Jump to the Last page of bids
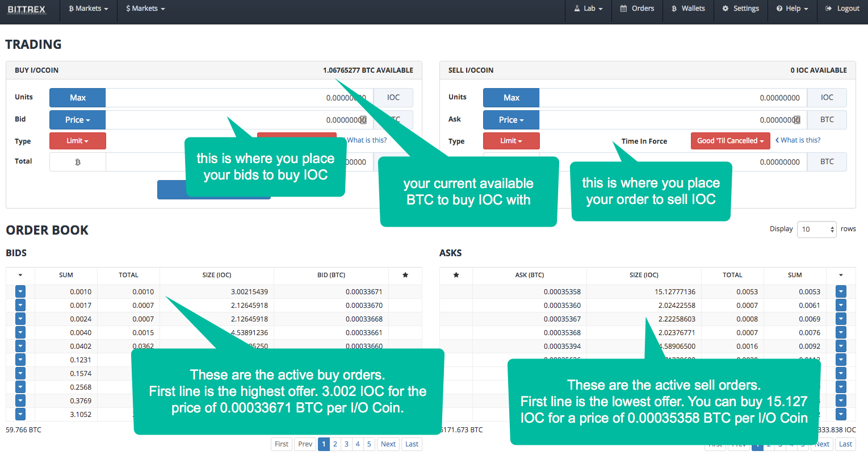This screenshot has width=868, height=459. pos(412,444)
